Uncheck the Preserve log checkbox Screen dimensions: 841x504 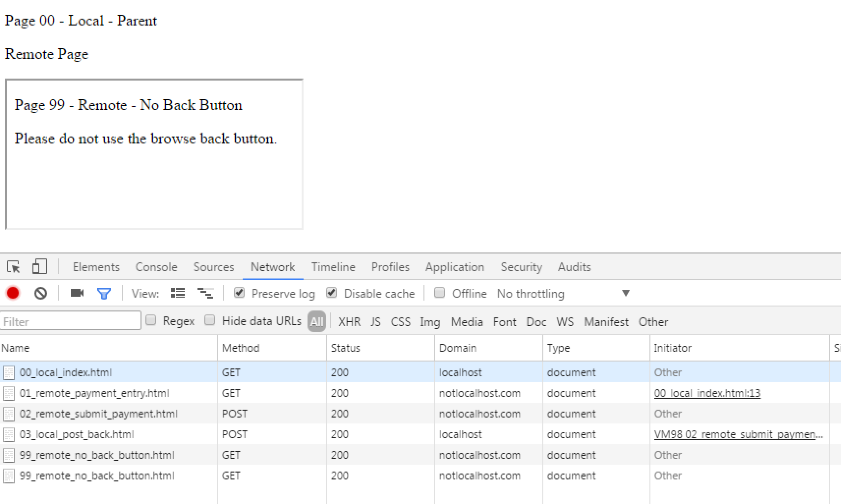point(239,293)
